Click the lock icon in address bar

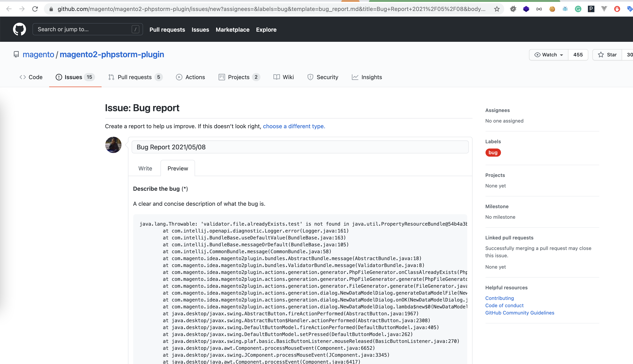tap(51, 9)
